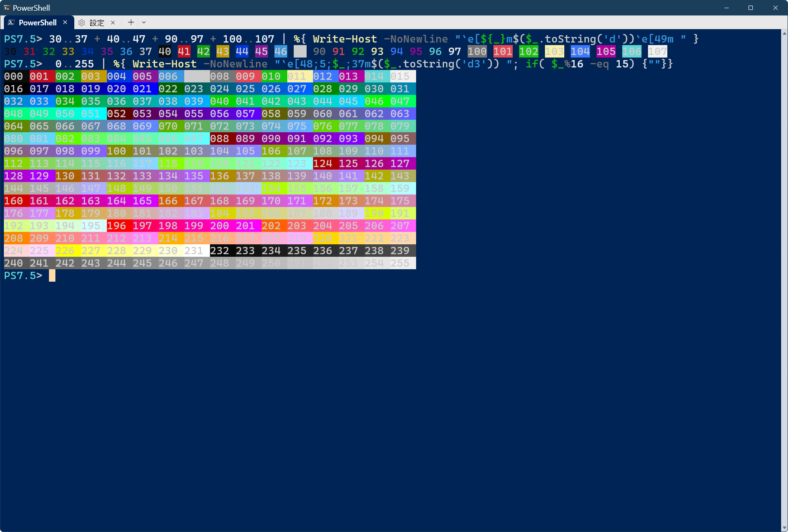This screenshot has width=788, height=532.
Task: Open the new tab dropdown chevron
Action: pyautogui.click(x=144, y=22)
